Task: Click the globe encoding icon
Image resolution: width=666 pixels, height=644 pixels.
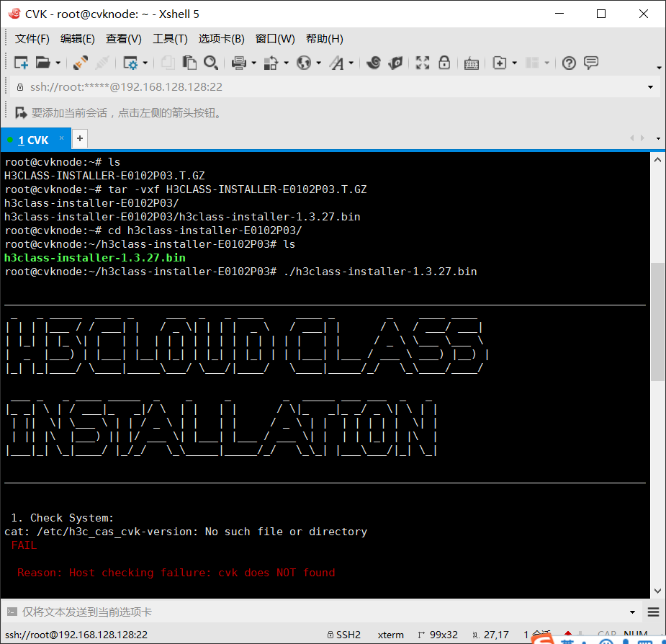Action: 304,63
